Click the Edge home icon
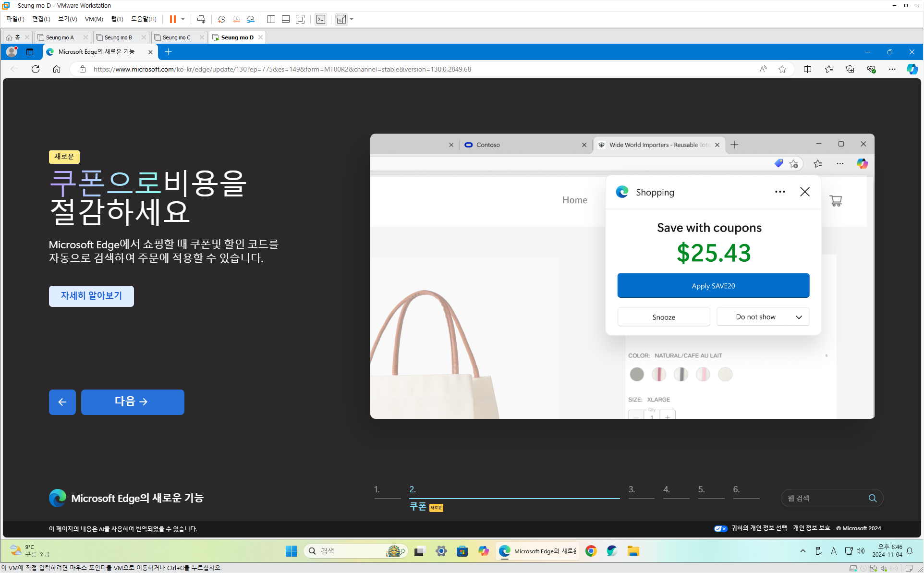The image size is (924, 573). tap(57, 69)
